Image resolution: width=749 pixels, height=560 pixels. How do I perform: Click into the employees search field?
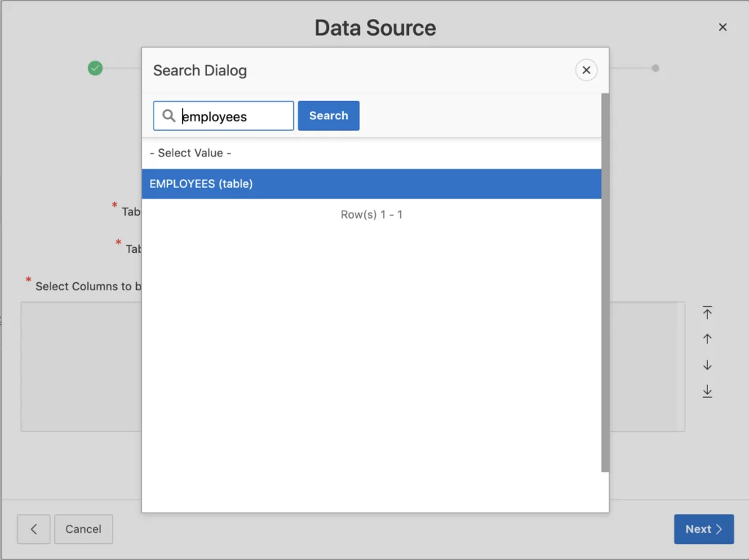click(x=224, y=116)
